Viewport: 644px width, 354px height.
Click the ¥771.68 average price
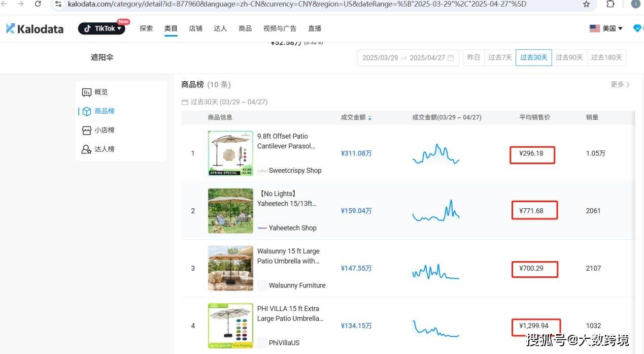click(x=531, y=211)
